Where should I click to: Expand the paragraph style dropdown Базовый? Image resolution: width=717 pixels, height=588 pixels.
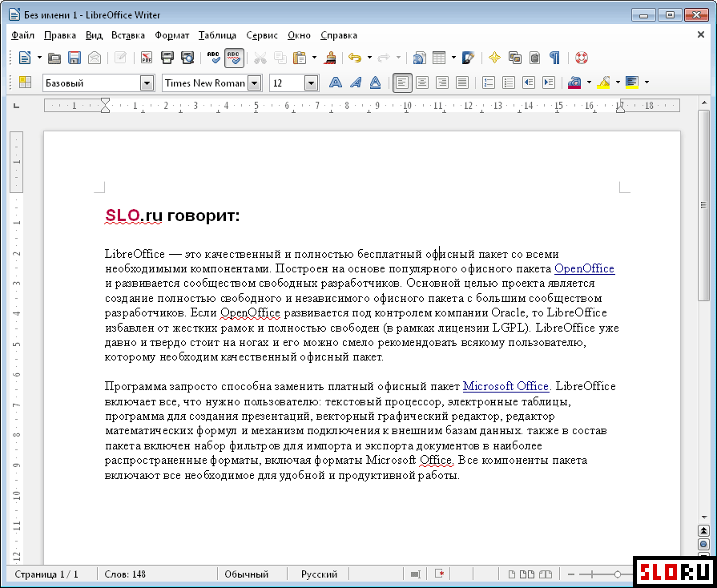click(x=147, y=83)
